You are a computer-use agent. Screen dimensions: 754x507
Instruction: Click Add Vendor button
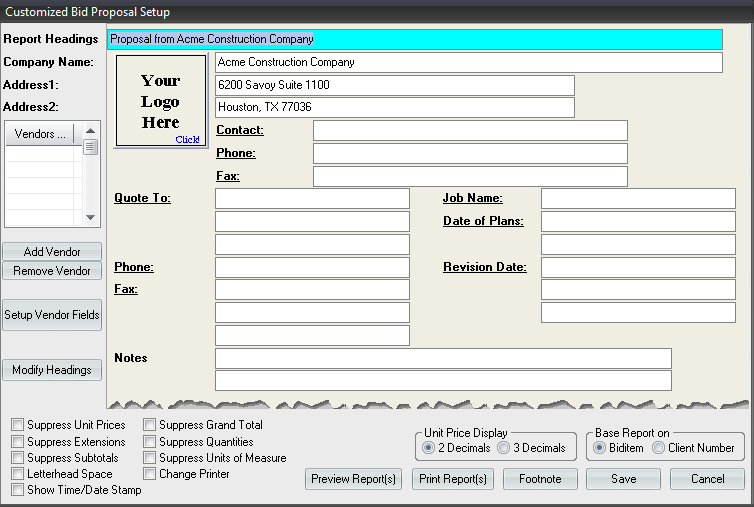[x=52, y=252]
